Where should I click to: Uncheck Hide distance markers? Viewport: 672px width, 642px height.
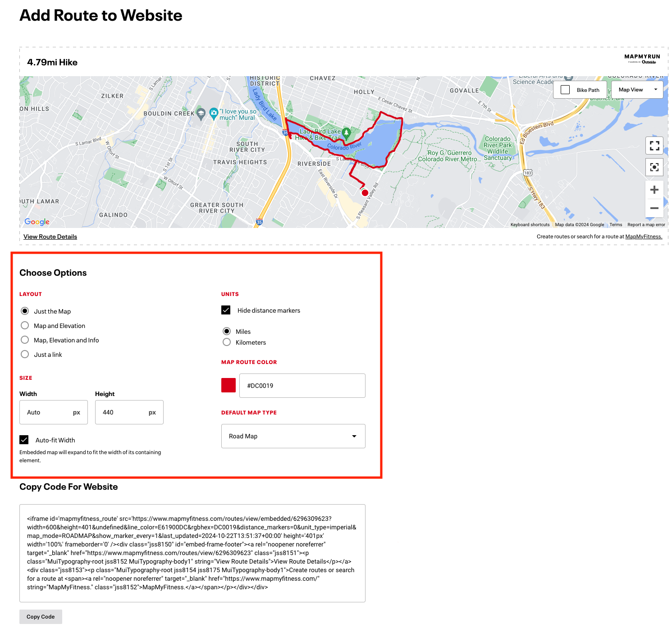(x=225, y=310)
